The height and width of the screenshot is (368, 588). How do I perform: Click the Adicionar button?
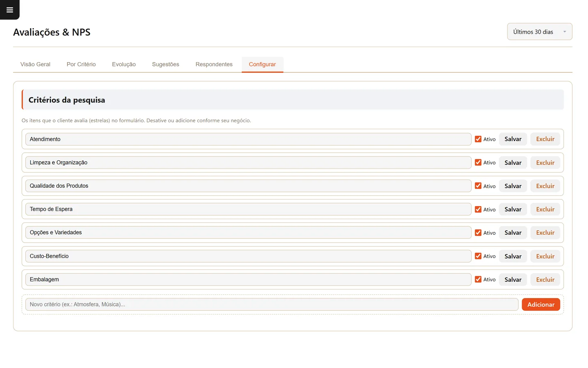[541, 304]
